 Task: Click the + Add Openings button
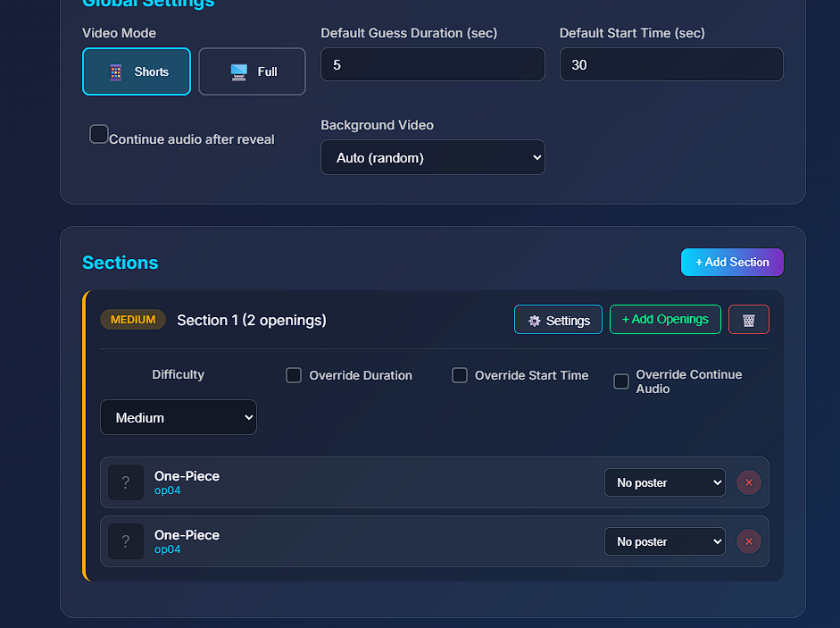[x=665, y=319]
